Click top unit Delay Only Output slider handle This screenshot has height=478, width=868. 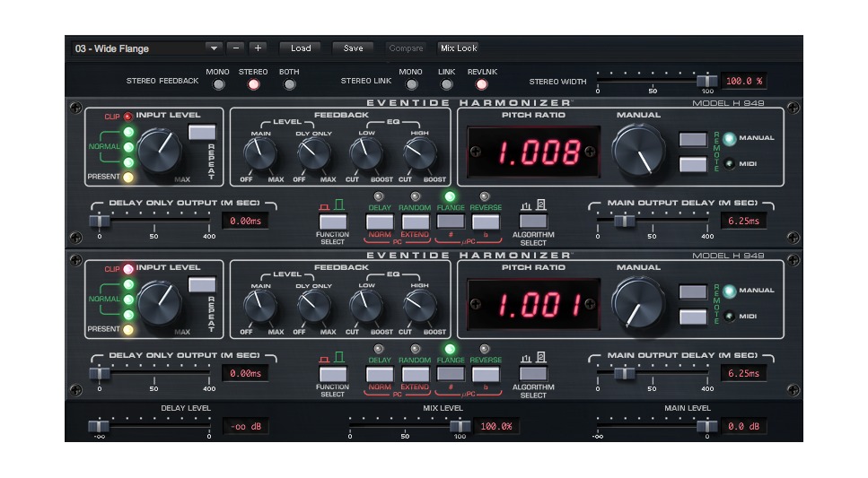[100, 221]
